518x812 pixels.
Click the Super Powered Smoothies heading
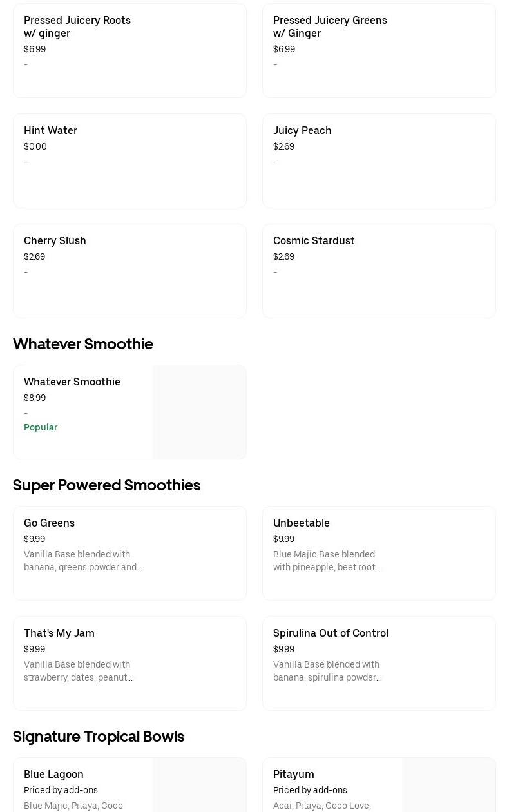coord(106,485)
